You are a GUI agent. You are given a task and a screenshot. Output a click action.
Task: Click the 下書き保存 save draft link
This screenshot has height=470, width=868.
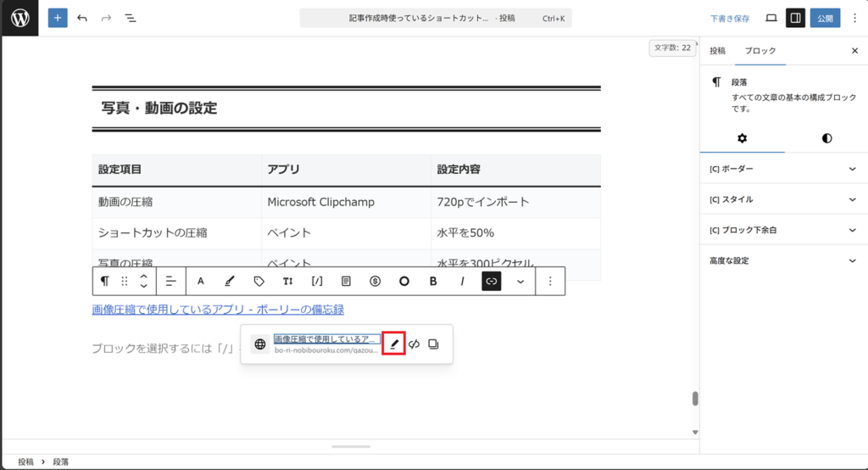click(x=729, y=18)
